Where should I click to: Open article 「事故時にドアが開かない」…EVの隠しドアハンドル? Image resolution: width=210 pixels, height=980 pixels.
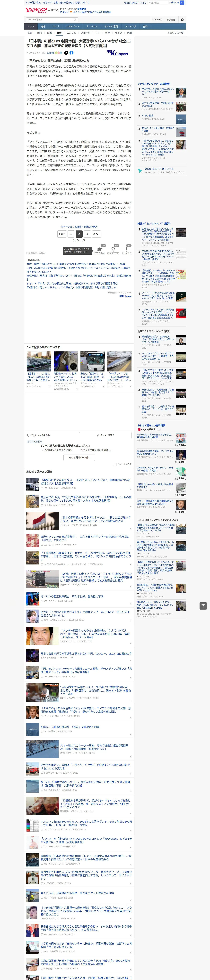click(x=86, y=482)
